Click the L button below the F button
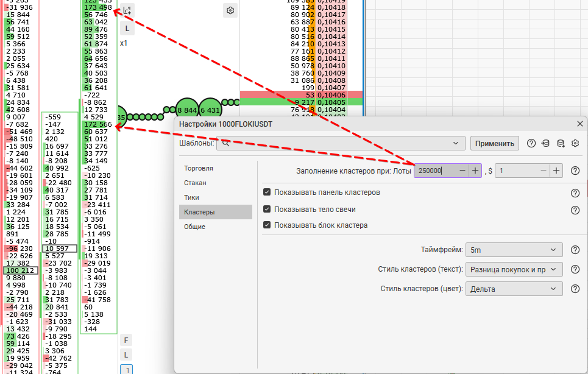Image resolution: width=588 pixels, height=374 pixels. coord(126,355)
